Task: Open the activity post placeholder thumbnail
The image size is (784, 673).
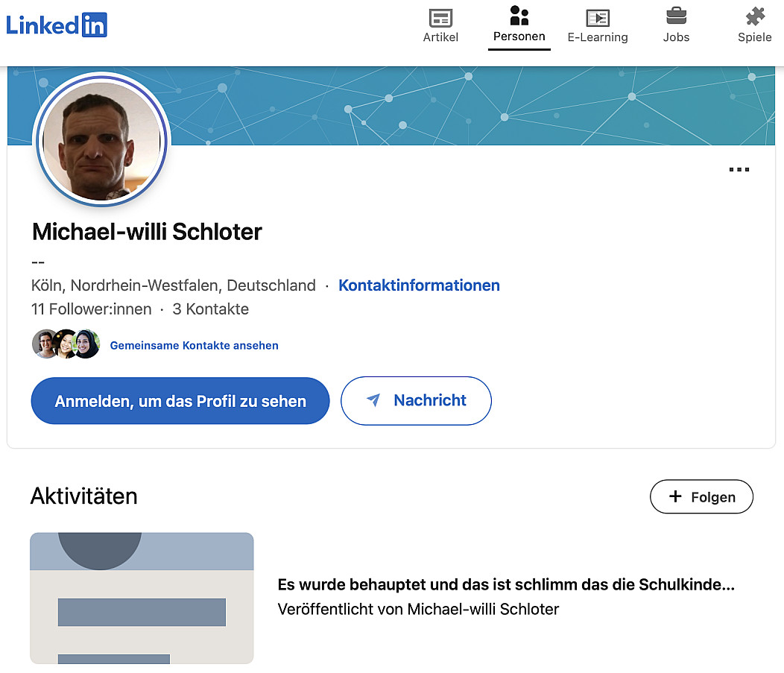Action: pos(142,598)
